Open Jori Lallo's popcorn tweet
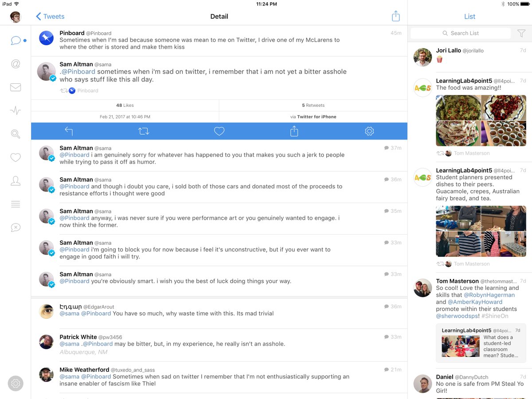 (470, 58)
